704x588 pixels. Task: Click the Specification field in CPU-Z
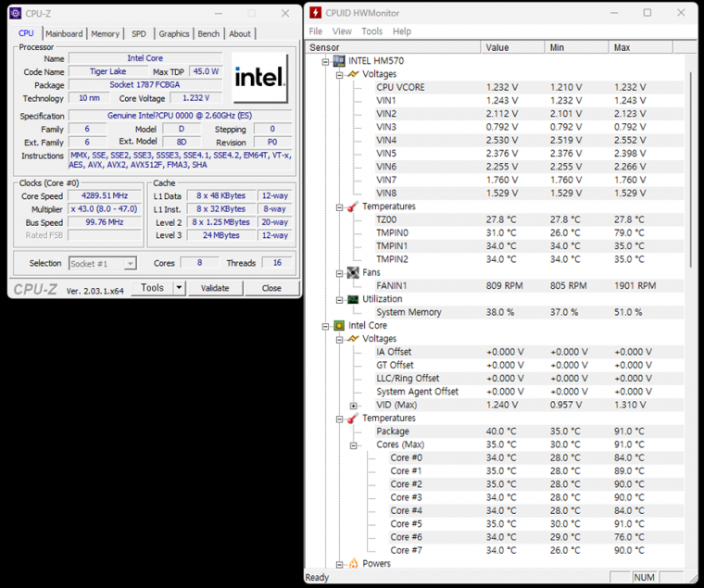[180, 116]
